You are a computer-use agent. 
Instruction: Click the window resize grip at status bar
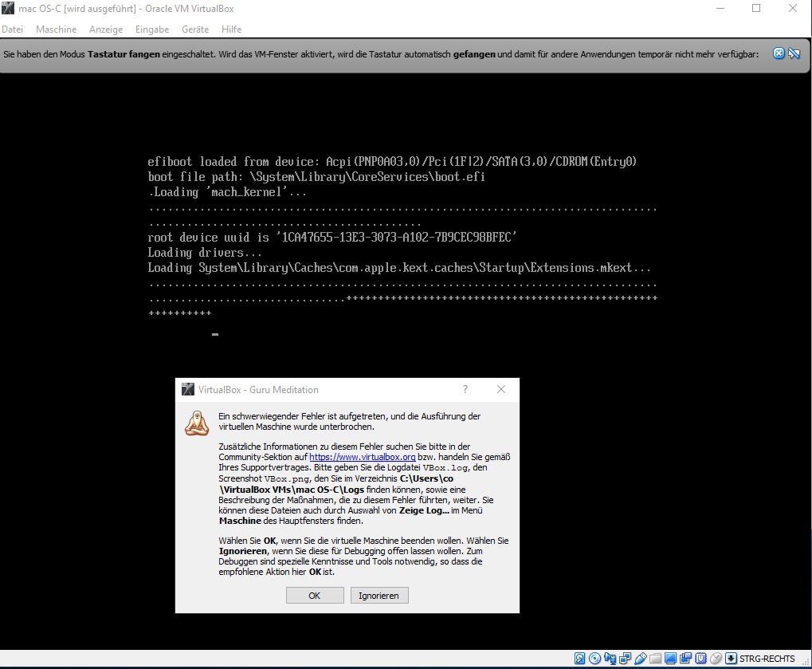(806, 663)
